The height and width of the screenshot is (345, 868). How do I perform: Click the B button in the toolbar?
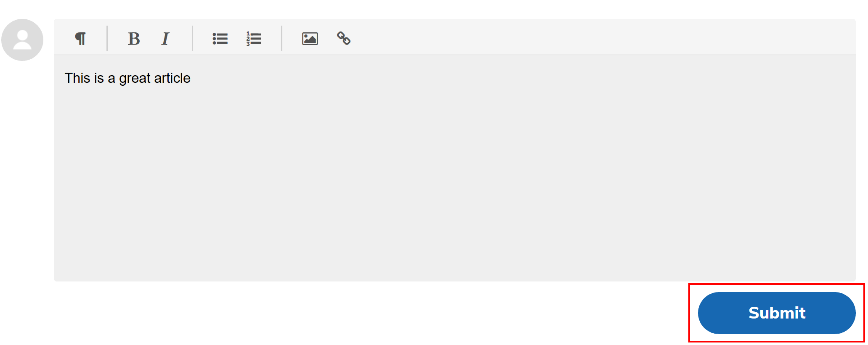click(134, 39)
